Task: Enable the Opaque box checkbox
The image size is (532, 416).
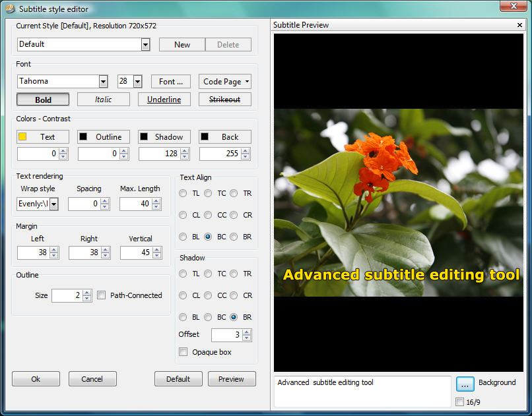Action: tap(183, 351)
